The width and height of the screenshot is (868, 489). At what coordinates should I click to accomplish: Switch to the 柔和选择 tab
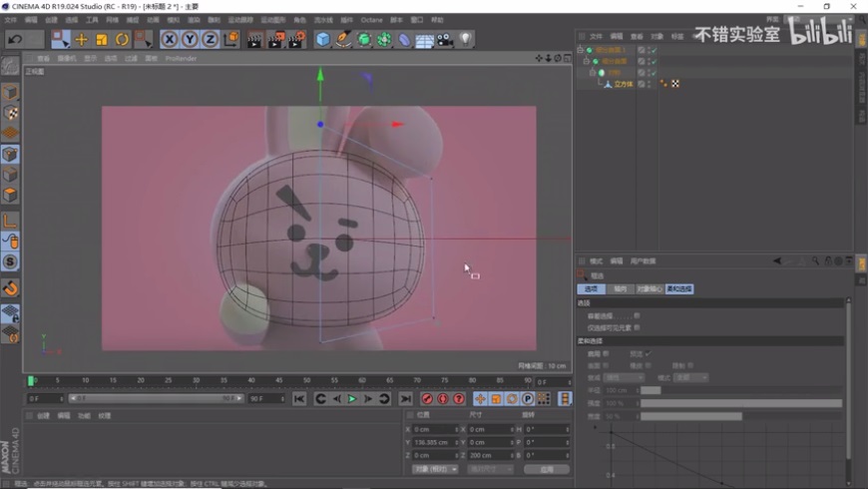679,289
